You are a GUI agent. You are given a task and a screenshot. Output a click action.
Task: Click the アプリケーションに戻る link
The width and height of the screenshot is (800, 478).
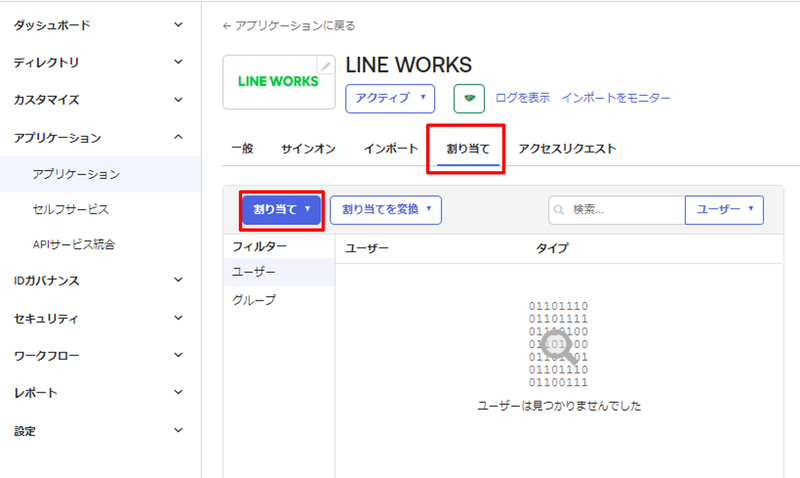click(295, 26)
